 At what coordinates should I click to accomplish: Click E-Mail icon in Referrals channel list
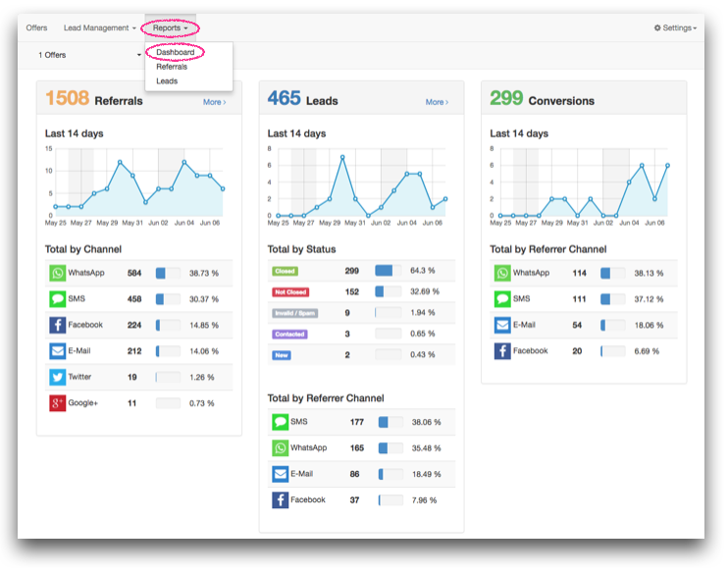[57, 350]
